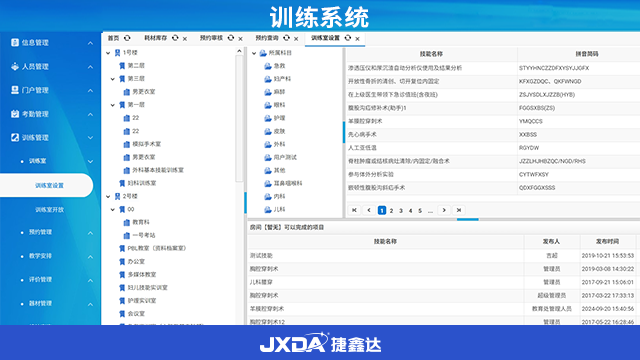Screen dimensions: 640x360
Task: Click the room tree scroll-up arrow
Action: 240,51
